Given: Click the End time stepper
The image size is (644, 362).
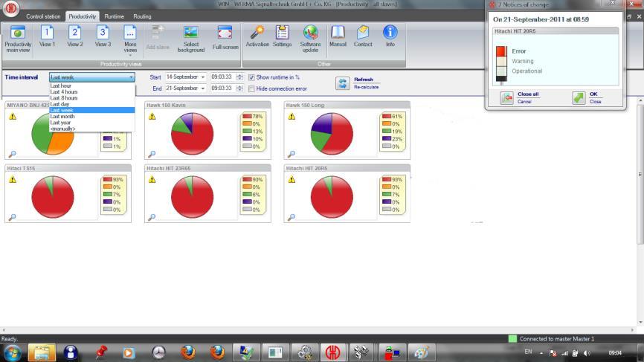Looking at the screenshot, I should (x=239, y=88).
